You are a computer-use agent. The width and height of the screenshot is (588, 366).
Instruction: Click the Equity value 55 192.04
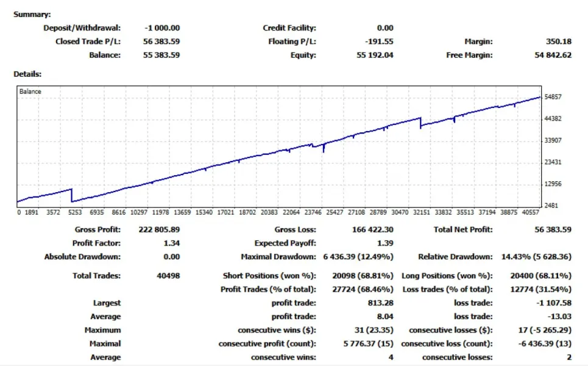click(375, 55)
